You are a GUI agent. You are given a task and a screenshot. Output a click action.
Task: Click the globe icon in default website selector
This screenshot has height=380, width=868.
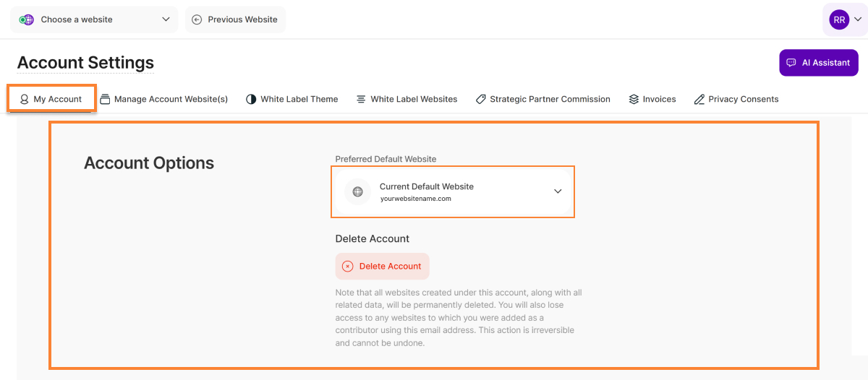point(357,191)
